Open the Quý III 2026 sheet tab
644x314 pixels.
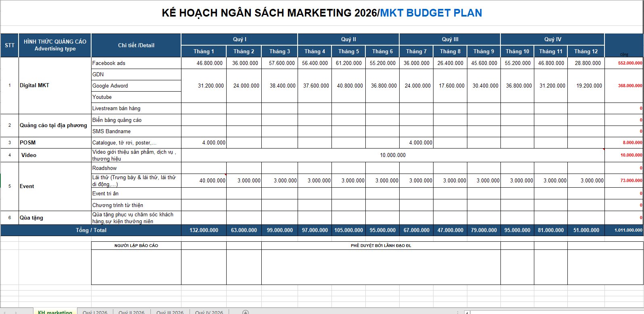(170, 312)
